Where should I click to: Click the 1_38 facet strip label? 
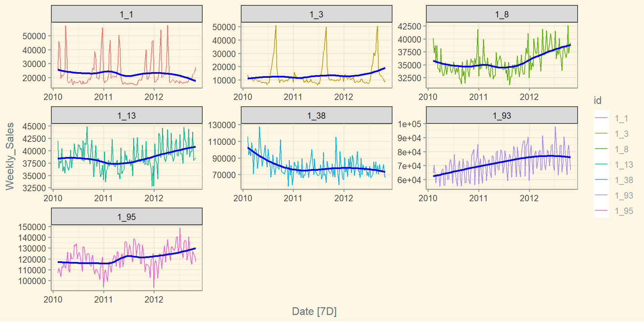(316, 115)
